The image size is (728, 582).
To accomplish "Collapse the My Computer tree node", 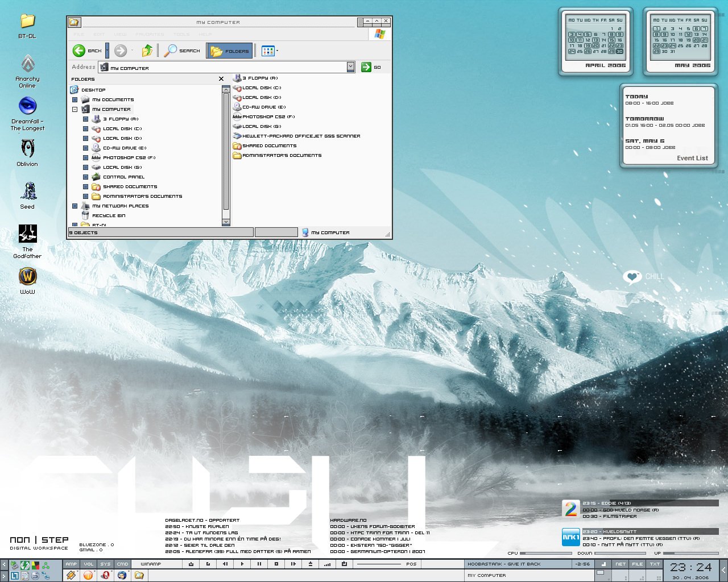I will pyautogui.click(x=75, y=109).
